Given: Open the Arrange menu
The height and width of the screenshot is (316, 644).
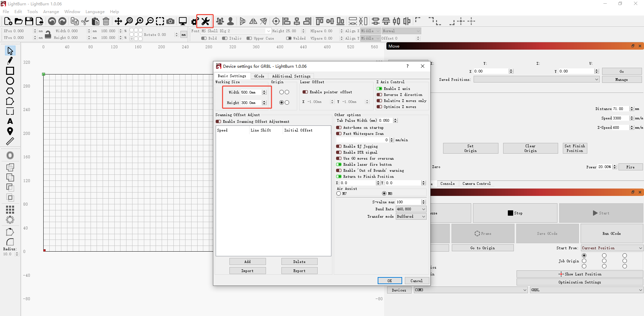Looking at the screenshot, I should point(51,11).
